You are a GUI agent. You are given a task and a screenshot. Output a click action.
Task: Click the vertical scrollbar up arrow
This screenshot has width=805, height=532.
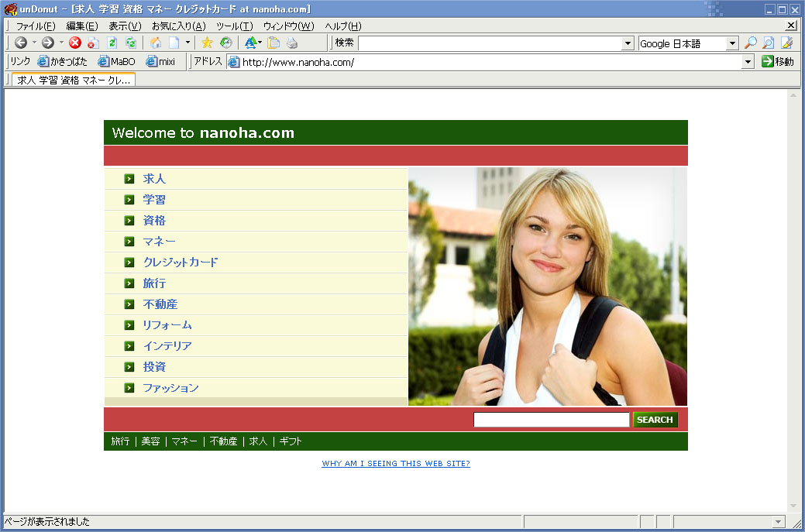point(793,95)
